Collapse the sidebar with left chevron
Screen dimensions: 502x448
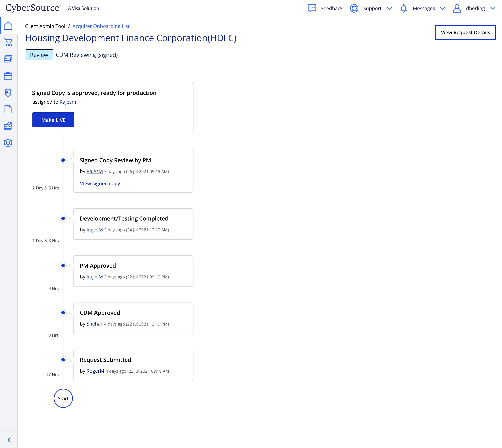9,440
